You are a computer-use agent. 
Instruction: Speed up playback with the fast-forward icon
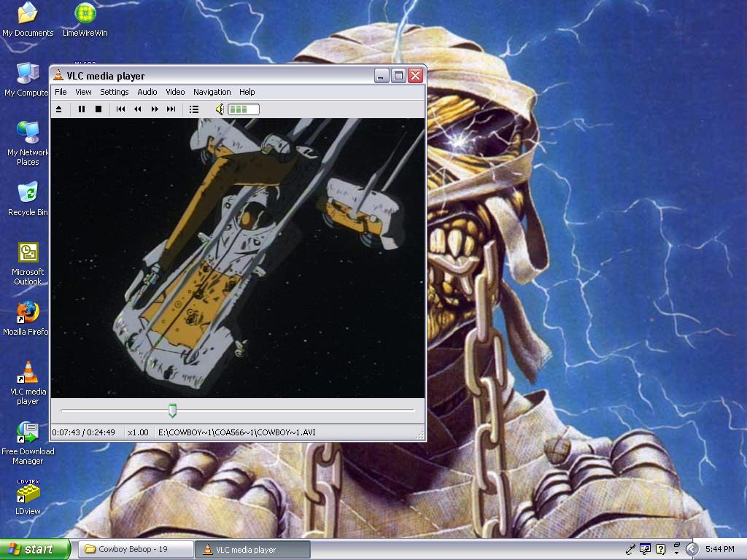pyautogui.click(x=155, y=109)
